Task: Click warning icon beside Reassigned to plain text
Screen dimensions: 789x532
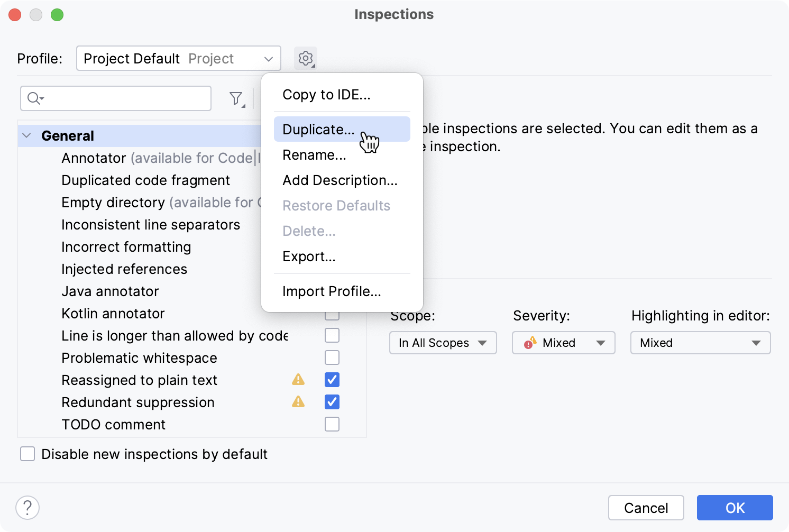Action: coord(298,380)
